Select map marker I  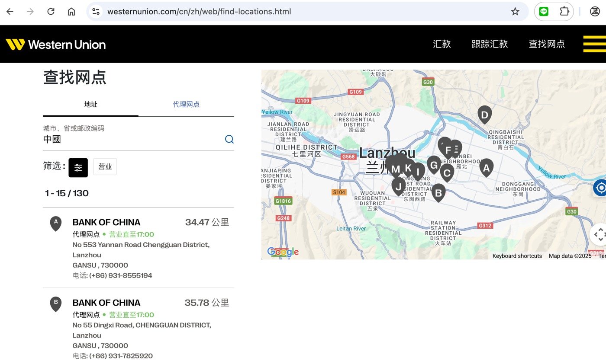click(x=418, y=171)
